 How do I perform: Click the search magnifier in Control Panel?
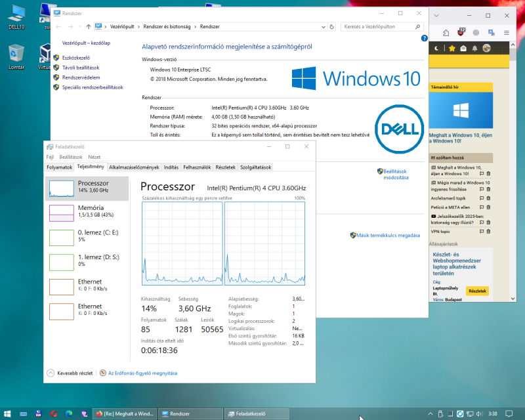418,26
